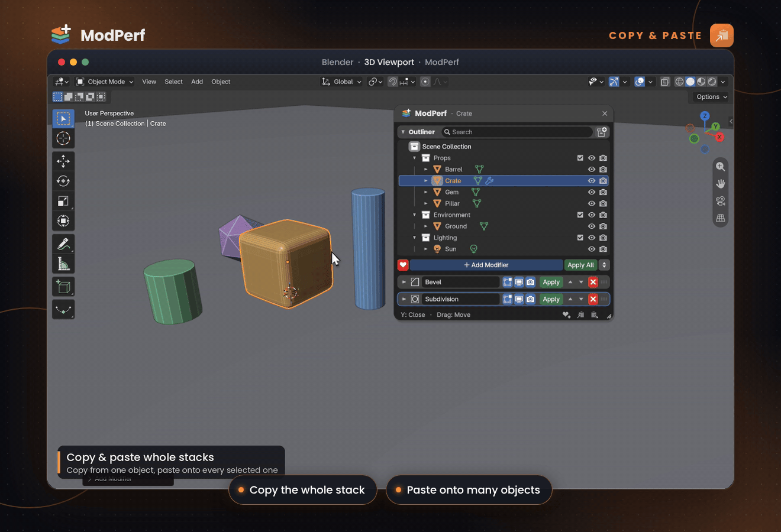
Task: Activate the Rotate tool
Action: 63,181
